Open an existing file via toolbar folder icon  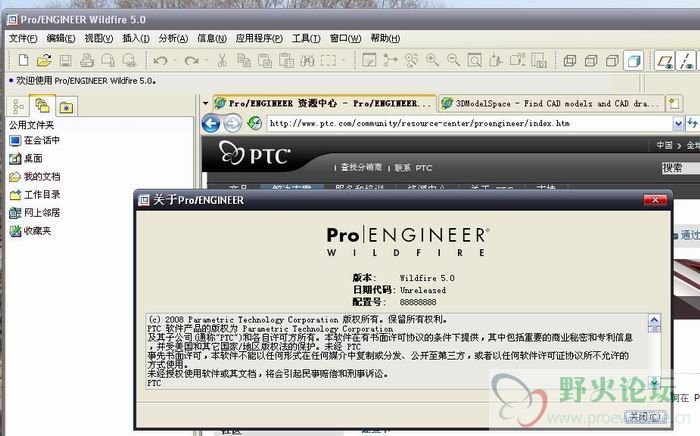(x=44, y=60)
